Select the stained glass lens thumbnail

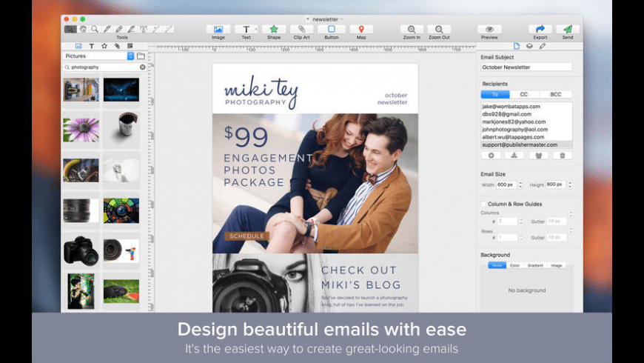[121, 210]
